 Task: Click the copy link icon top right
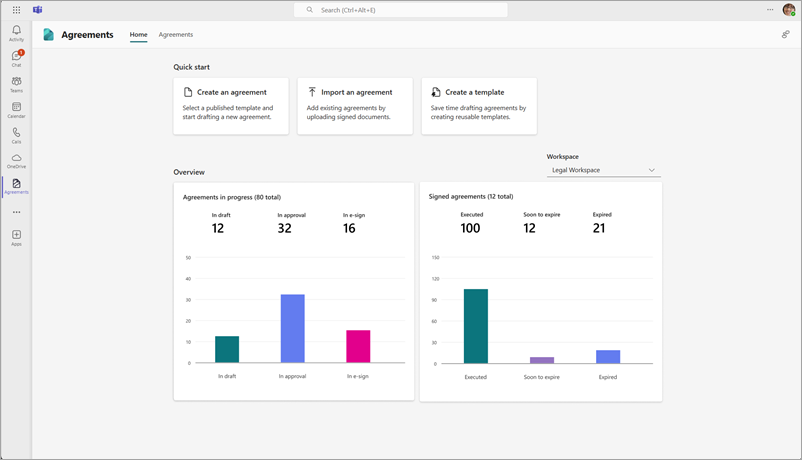pos(785,35)
